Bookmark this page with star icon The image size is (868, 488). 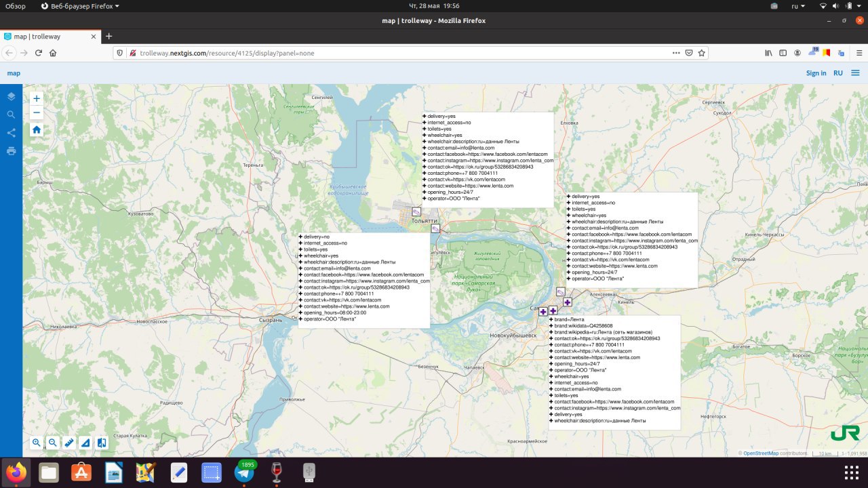pos(702,53)
